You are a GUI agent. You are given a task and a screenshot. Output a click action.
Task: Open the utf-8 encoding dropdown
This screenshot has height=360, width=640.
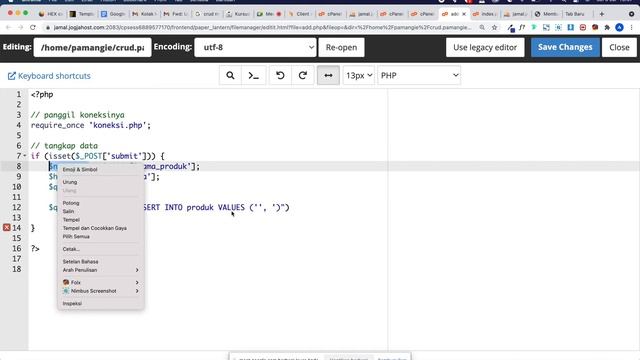pyautogui.click(x=256, y=47)
